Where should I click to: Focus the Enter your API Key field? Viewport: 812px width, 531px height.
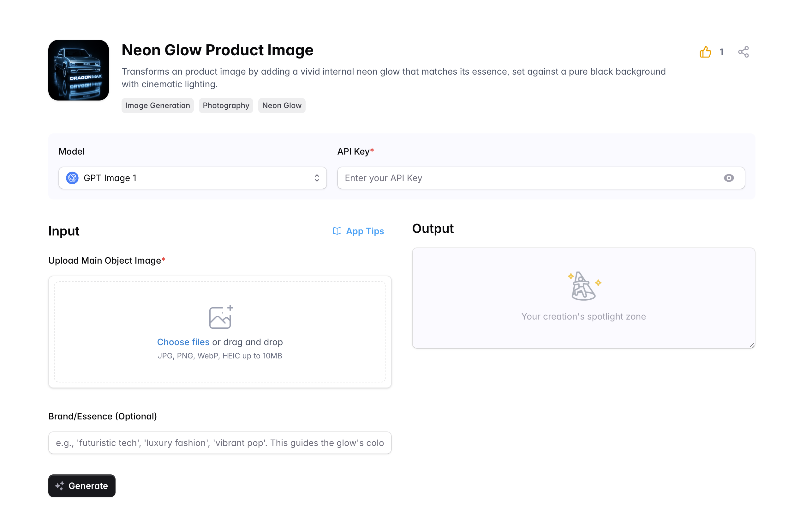pyautogui.click(x=529, y=178)
